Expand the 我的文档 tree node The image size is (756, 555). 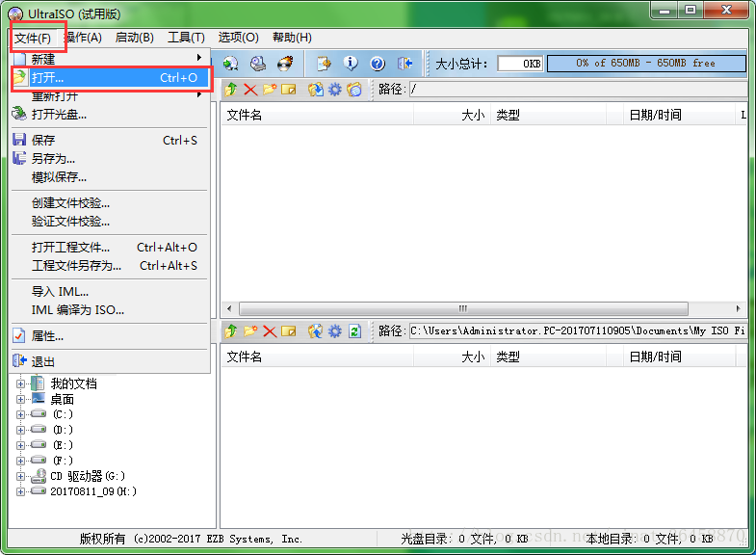coord(21,384)
